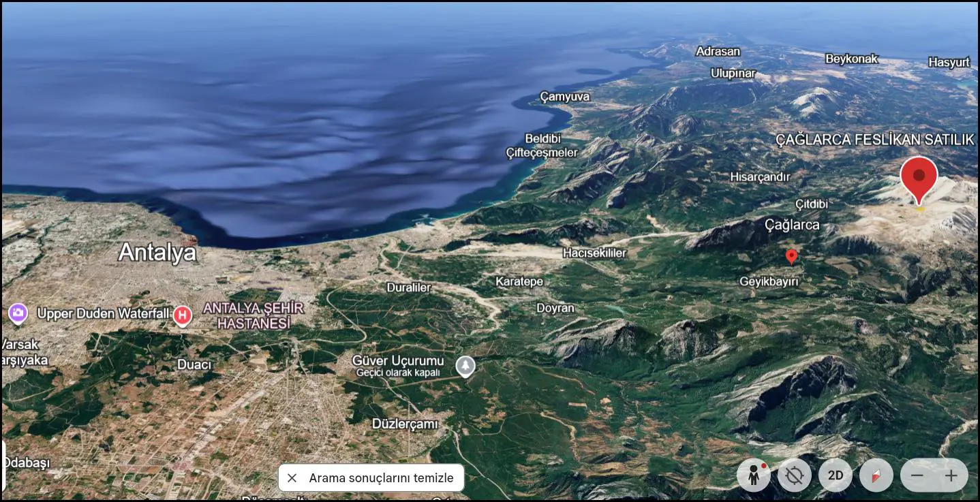Switch map to 2D view
The image size is (980, 502).
click(836, 475)
